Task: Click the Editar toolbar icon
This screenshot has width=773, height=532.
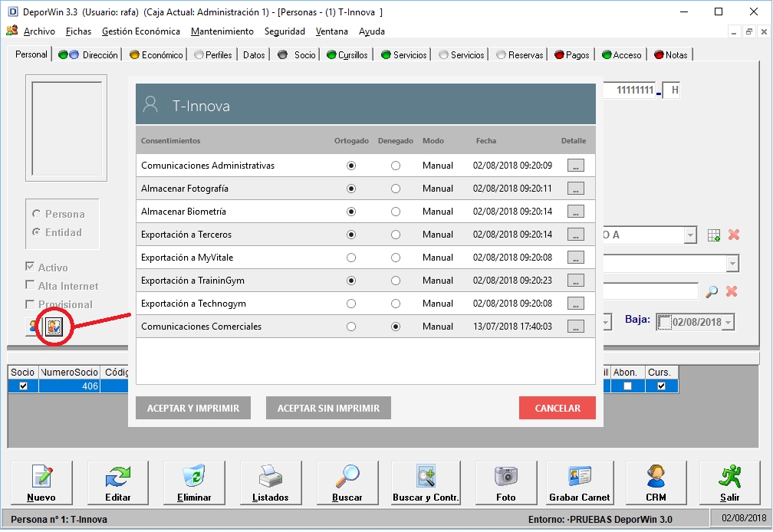Action: (x=118, y=476)
